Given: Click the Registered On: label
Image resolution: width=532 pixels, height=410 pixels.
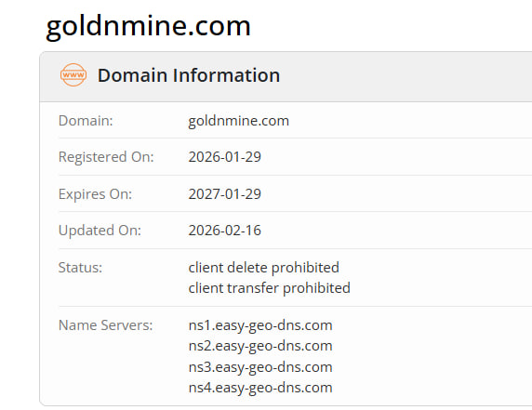Looking at the screenshot, I should tap(106, 157).
